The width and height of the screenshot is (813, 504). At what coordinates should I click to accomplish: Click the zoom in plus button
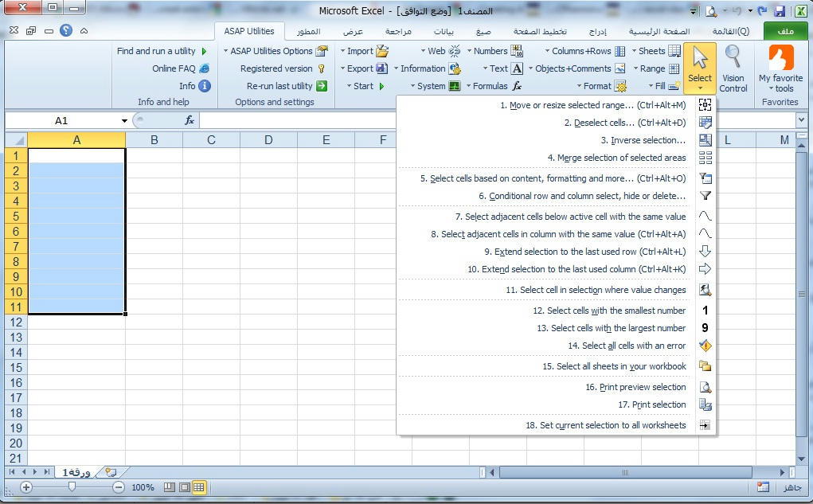point(26,487)
